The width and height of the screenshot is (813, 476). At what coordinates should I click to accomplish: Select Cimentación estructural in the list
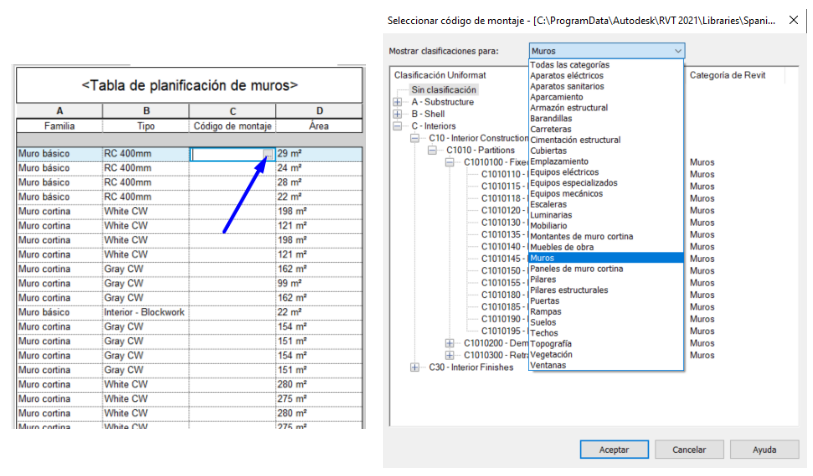[x=606, y=140]
